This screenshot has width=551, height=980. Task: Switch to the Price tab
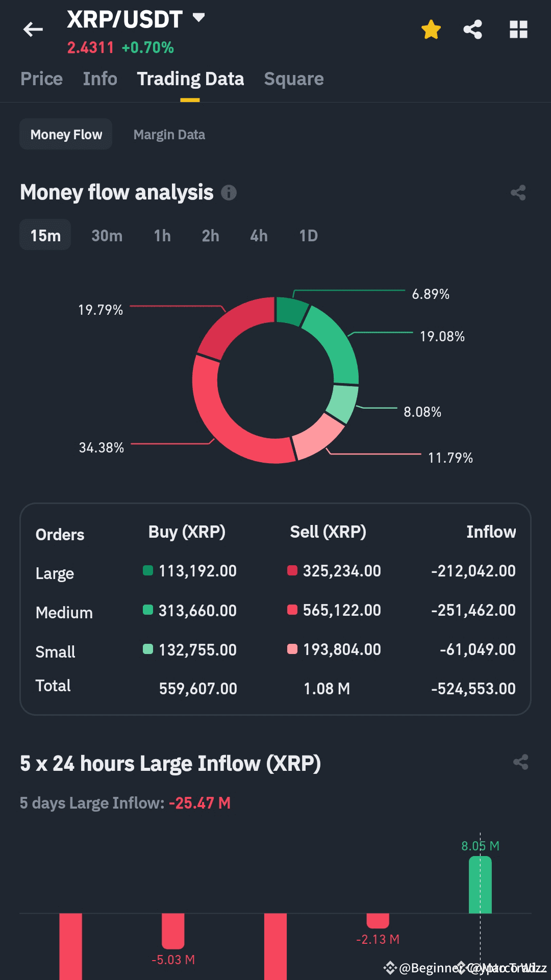tap(41, 79)
